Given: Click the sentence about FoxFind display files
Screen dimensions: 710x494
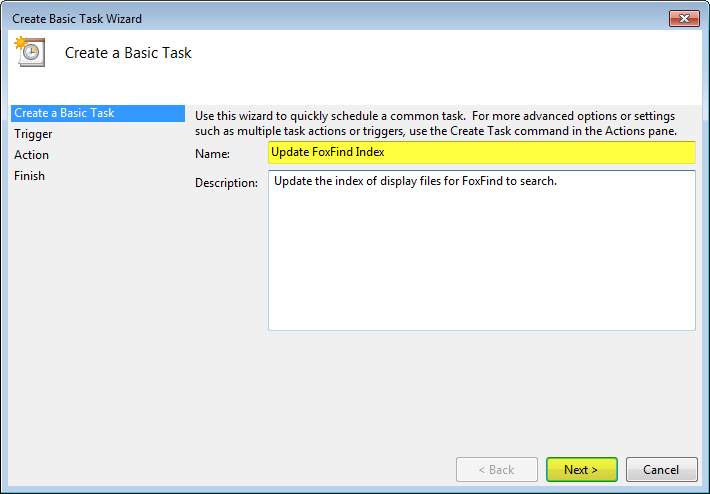Looking at the screenshot, I should click(415, 181).
